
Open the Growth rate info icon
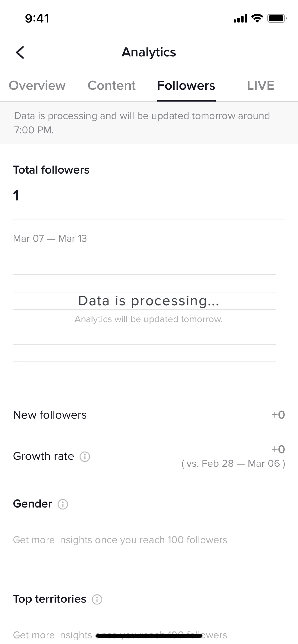coord(85,457)
